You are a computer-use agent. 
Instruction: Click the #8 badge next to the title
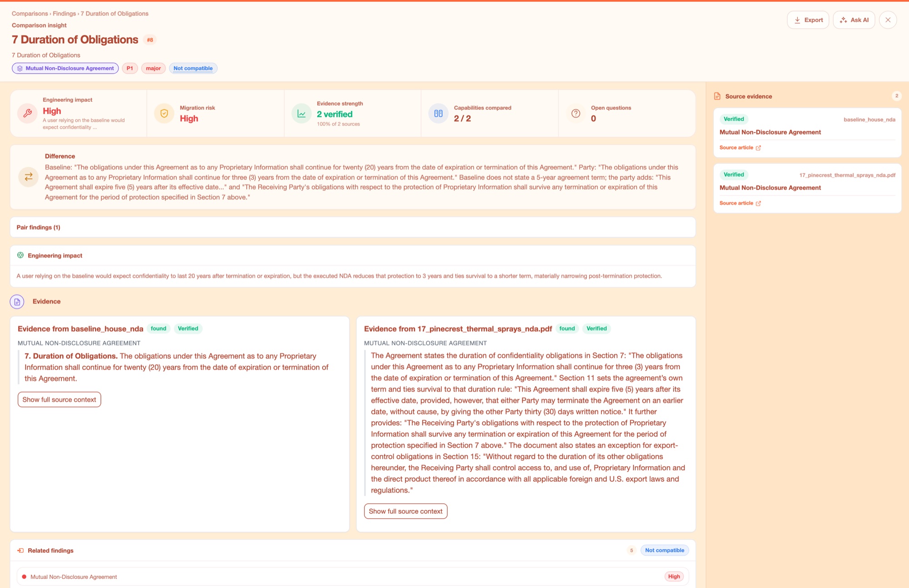(x=150, y=40)
